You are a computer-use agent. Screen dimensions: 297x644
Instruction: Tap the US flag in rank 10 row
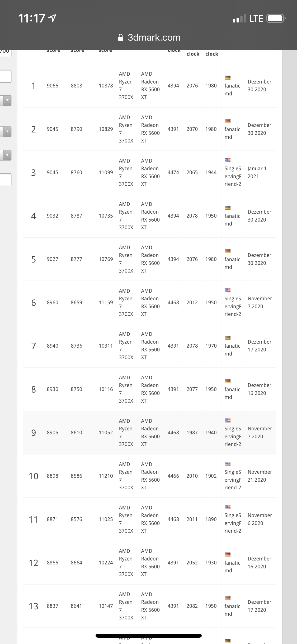(228, 464)
